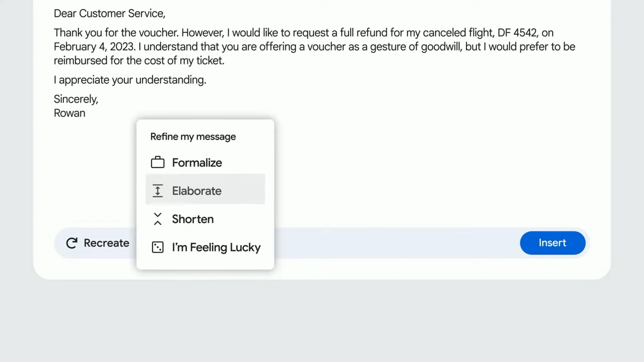Click the 'Rowan' signature name
This screenshot has height=362, width=644.
click(x=69, y=113)
